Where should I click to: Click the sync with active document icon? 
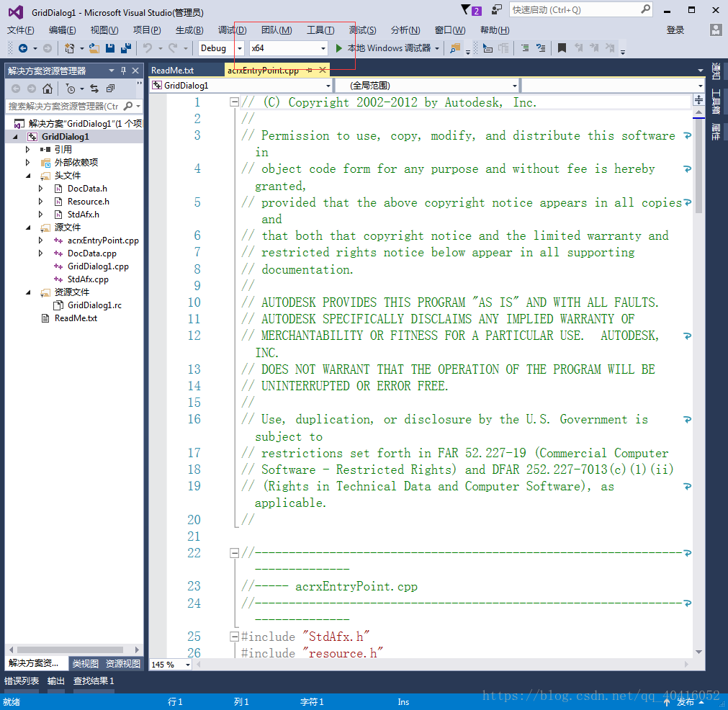[x=95, y=89]
